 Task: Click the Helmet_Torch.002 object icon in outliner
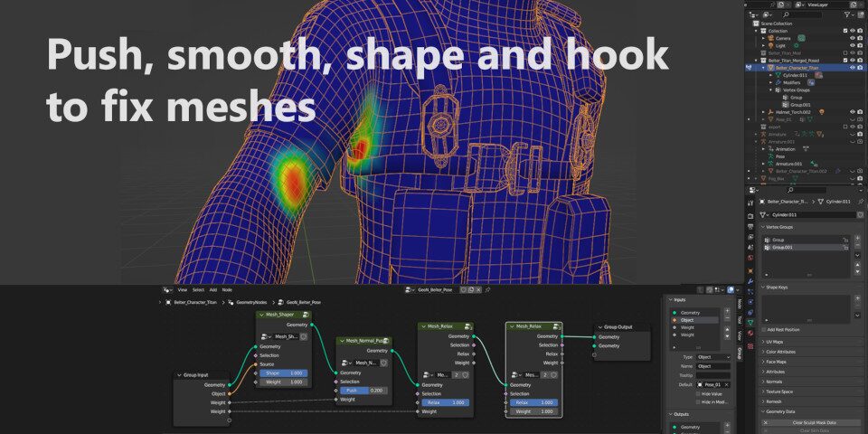(771, 111)
